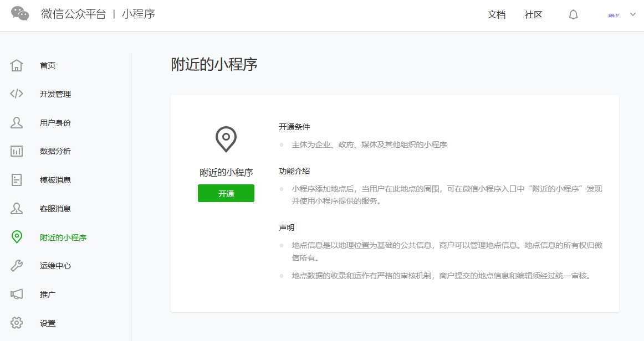The width and height of the screenshot is (644, 341).
Task: Open the 社区 link
Action: (x=533, y=15)
